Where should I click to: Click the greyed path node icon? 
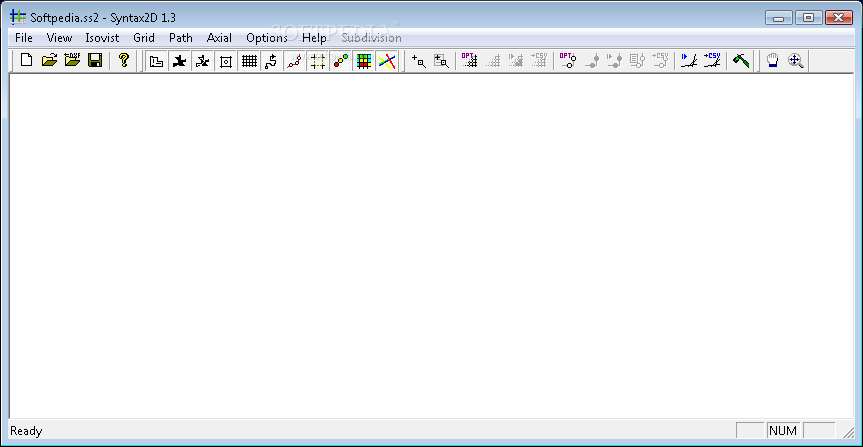click(591, 60)
